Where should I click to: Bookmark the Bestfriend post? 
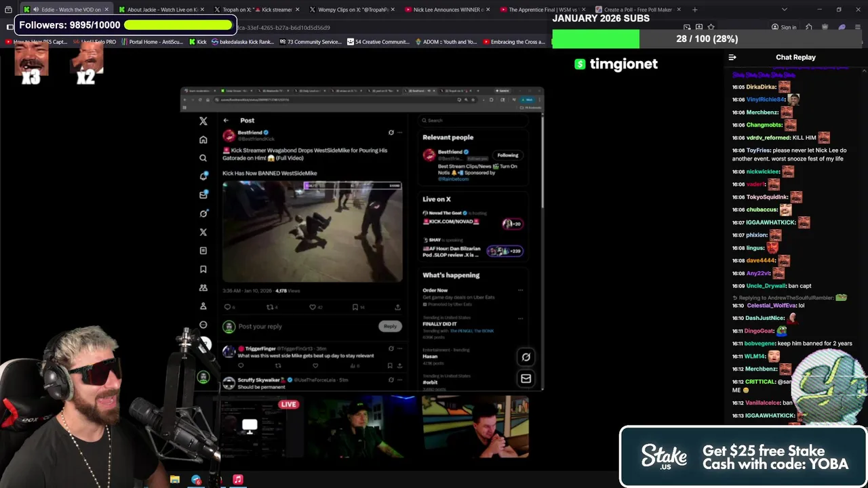(355, 307)
